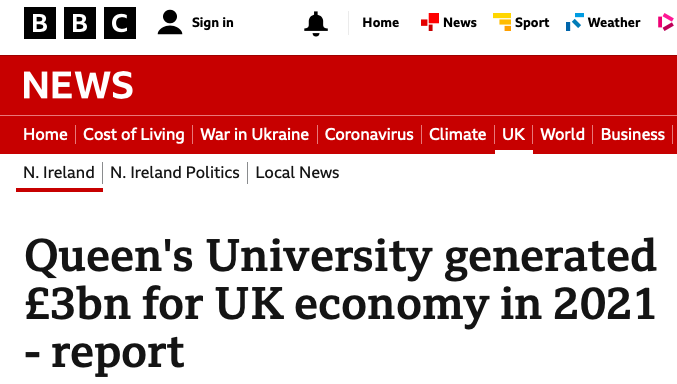Image resolution: width=677 pixels, height=384 pixels.
Task: Click the BBC logo blocks
Action: click(x=80, y=23)
